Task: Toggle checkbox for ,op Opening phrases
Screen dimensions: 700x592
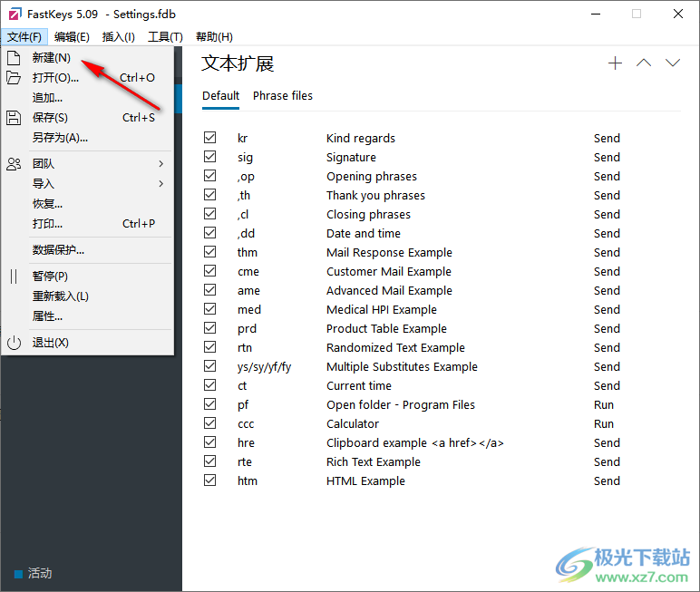Action: coord(209,176)
